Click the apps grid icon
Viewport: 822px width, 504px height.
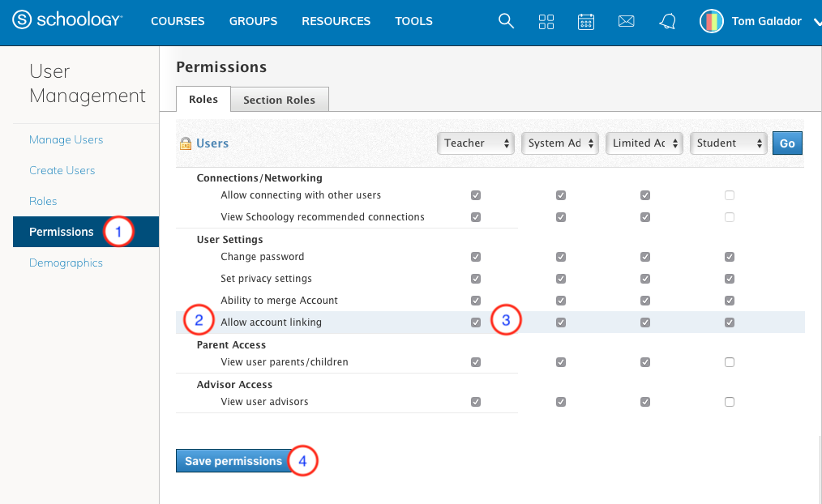coord(546,21)
